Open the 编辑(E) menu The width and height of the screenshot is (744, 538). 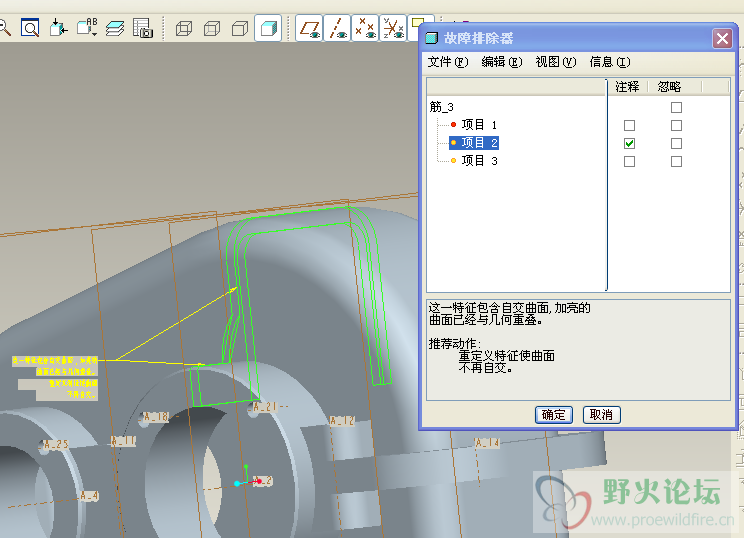[x=502, y=62]
